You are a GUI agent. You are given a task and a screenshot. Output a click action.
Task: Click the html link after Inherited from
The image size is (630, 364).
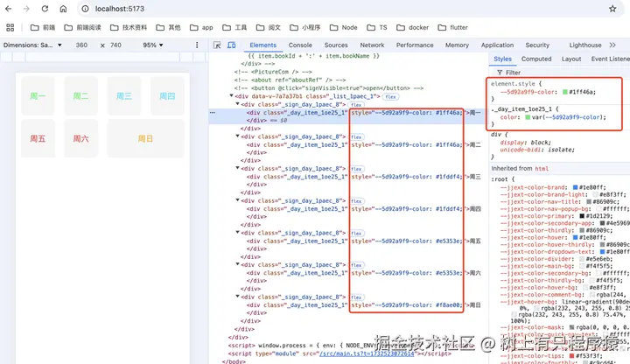542,169
